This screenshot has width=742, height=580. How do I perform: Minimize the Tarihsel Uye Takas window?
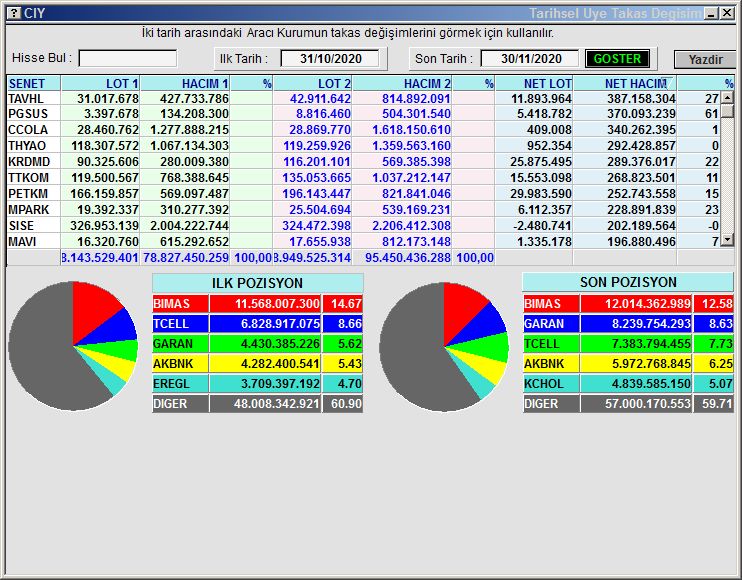pos(711,13)
